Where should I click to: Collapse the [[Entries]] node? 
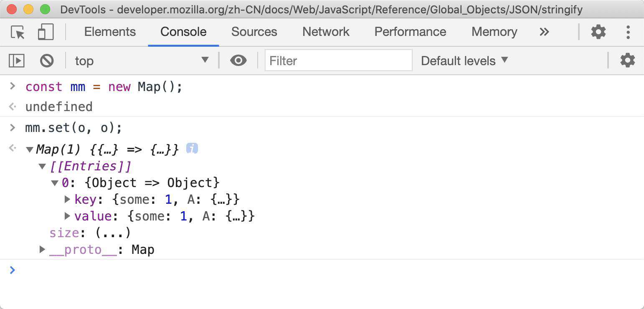click(42, 166)
